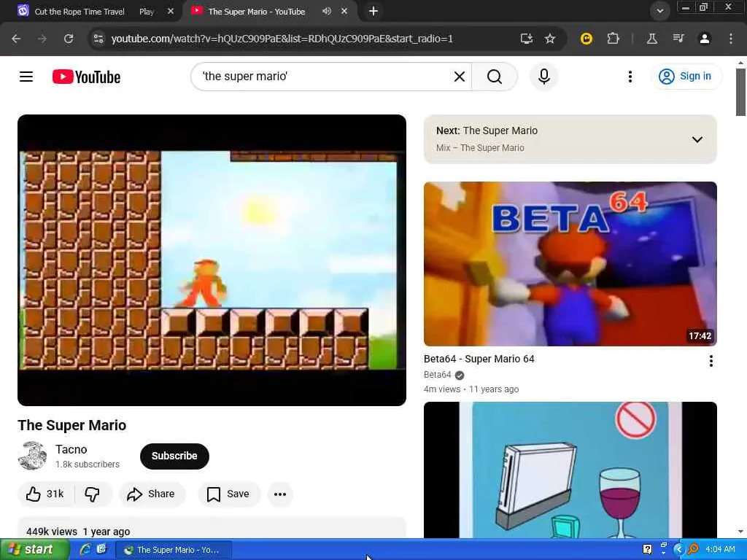Go back in browser
Screen dimensions: 747x560
tap(16, 39)
